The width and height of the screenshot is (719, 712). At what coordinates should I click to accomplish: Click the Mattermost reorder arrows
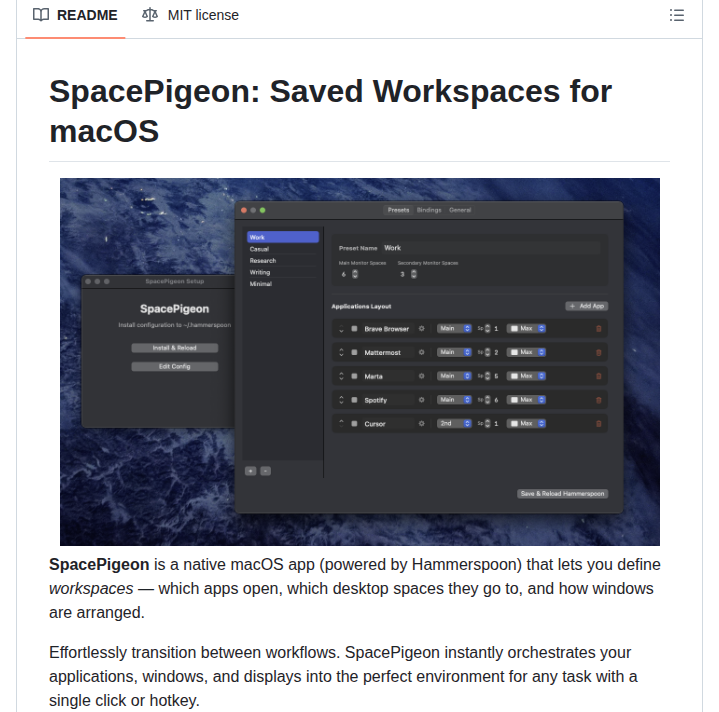click(341, 353)
